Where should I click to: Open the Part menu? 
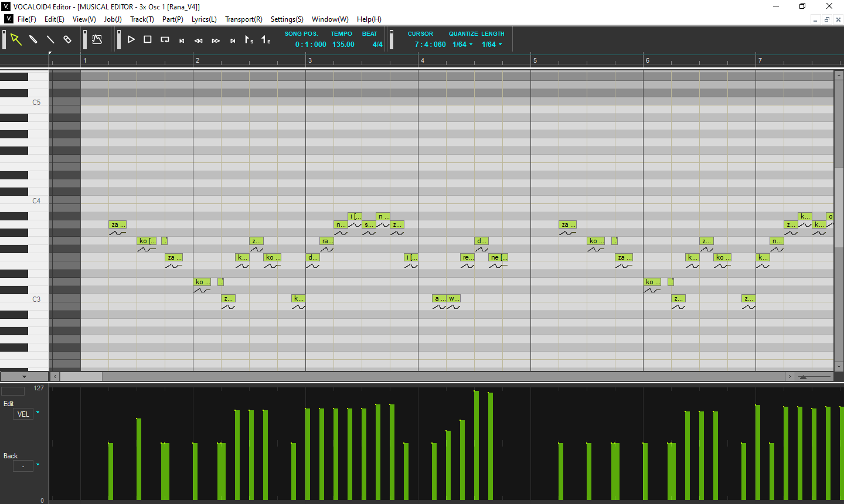(173, 19)
